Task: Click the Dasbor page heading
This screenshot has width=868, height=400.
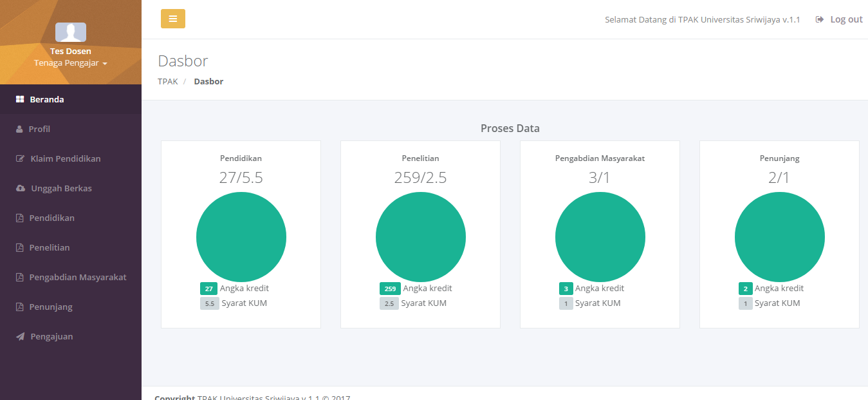Action: 183,61
